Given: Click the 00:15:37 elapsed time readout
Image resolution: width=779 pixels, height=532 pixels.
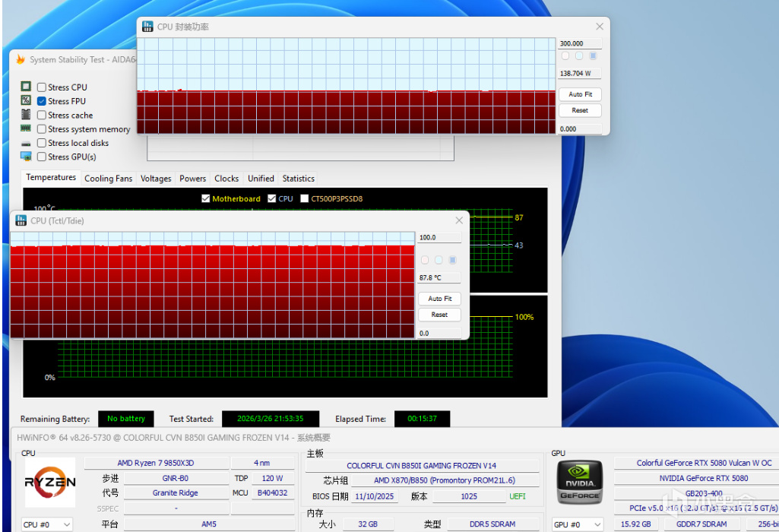Looking at the screenshot, I should point(423,419).
